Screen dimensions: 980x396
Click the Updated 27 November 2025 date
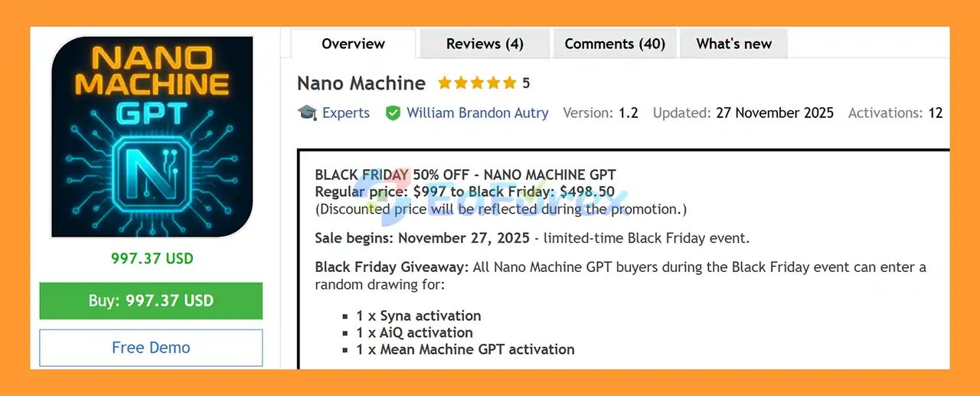(x=774, y=113)
